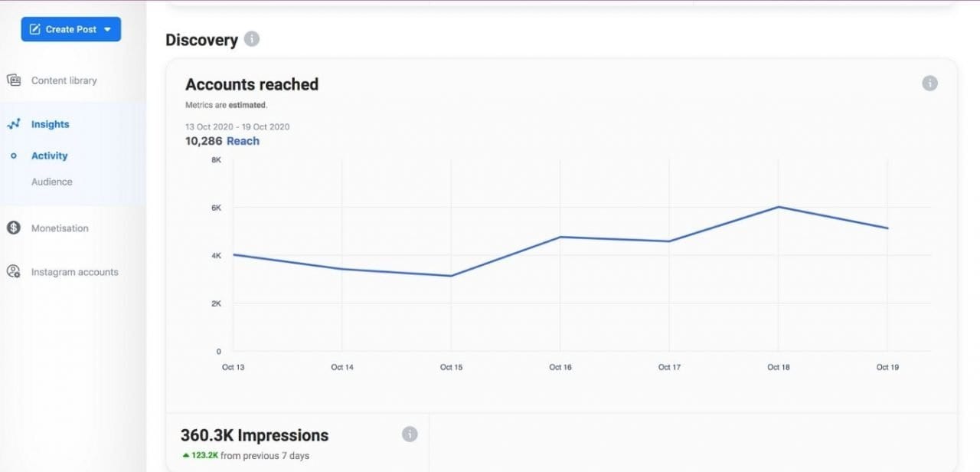Click the Oct 15 axis label
Viewport: 980px width, 472px height.
click(x=451, y=367)
